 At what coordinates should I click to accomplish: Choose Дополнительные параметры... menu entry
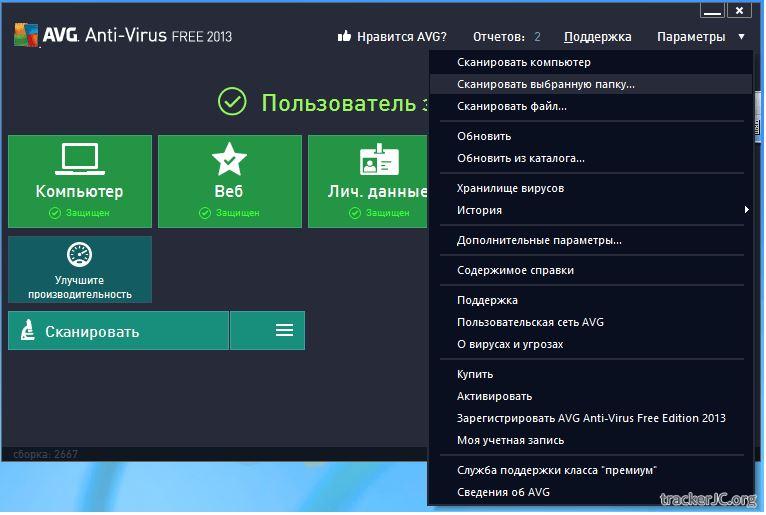(x=539, y=240)
